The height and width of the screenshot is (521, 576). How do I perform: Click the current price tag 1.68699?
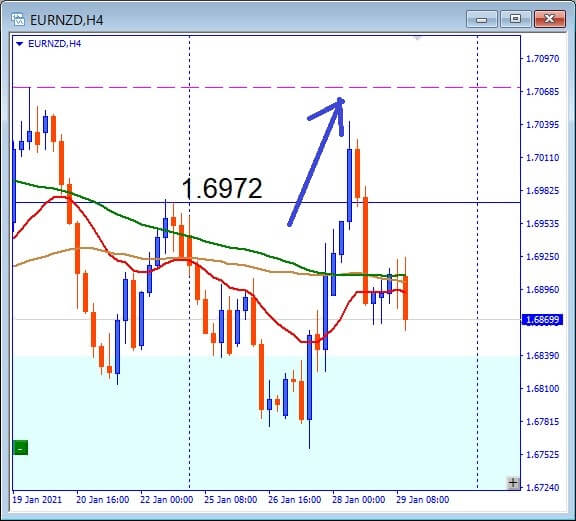[542, 320]
